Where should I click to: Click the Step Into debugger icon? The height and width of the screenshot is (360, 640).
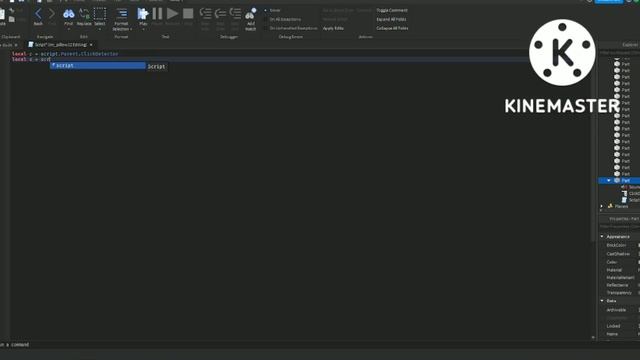click(205, 14)
